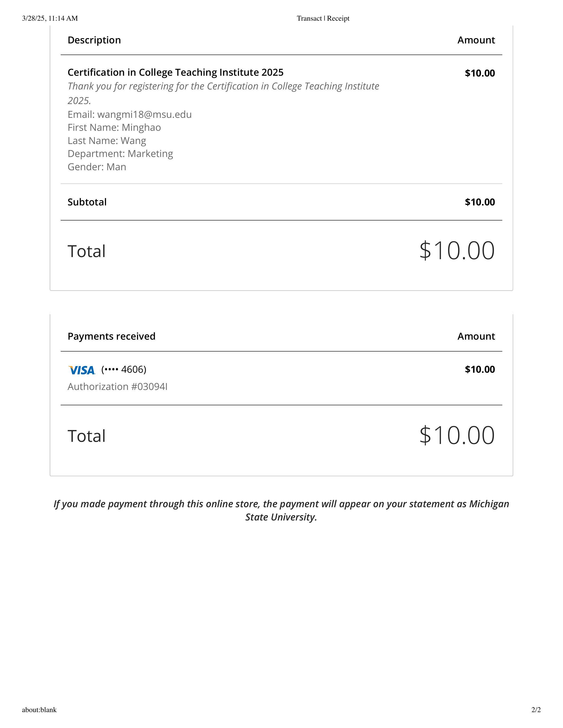
Task: Click the wangmi18@msu.edu email address
Action: click(144, 114)
